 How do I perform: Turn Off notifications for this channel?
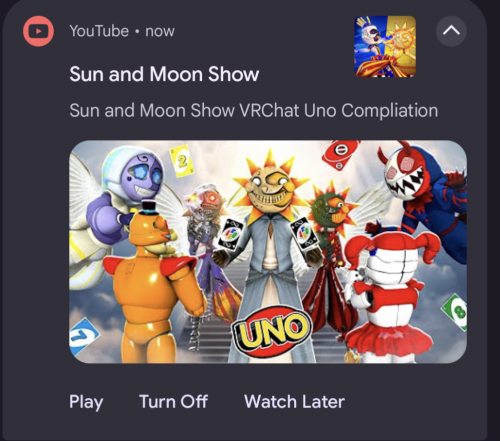pyautogui.click(x=173, y=401)
